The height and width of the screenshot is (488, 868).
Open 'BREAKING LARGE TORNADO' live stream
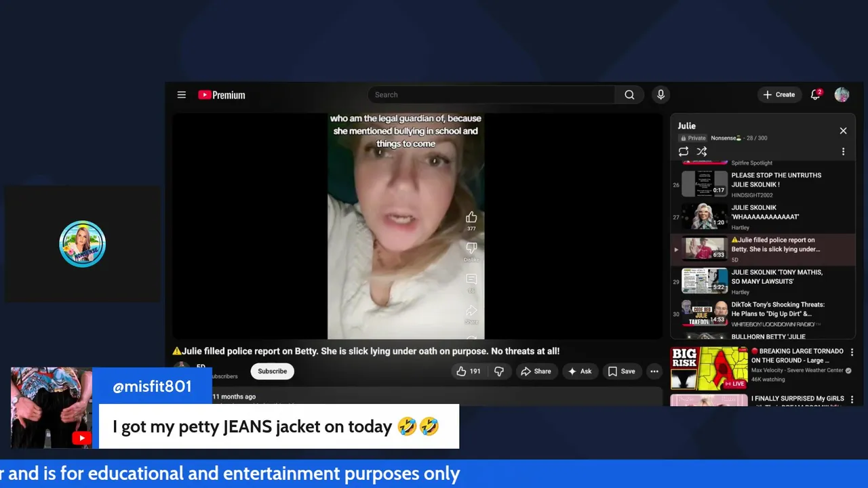(797, 356)
